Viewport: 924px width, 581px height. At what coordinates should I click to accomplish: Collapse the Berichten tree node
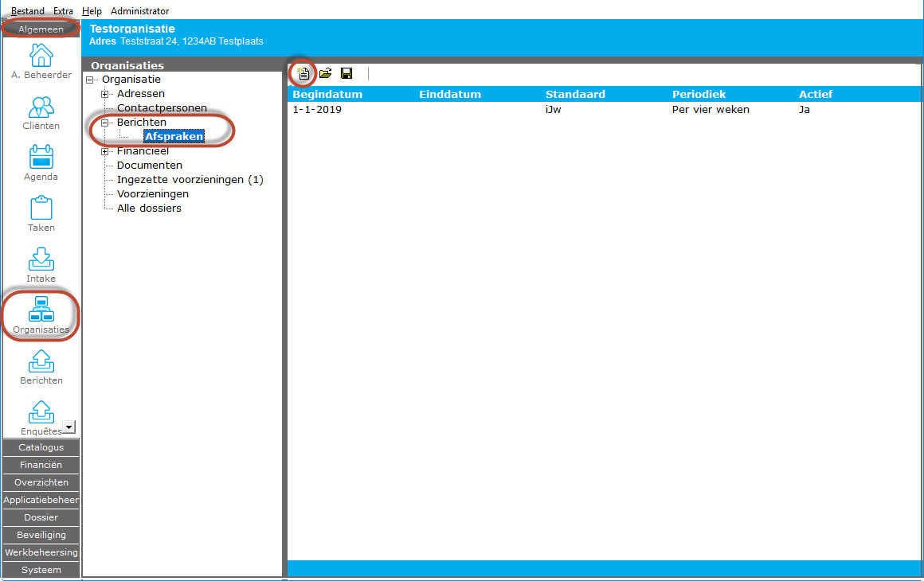104,123
